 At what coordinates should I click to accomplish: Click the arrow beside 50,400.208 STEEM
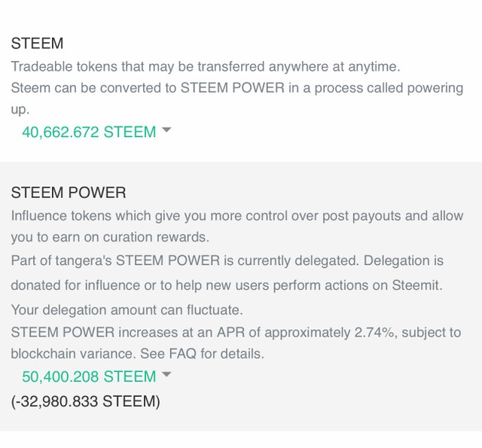pyautogui.click(x=166, y=374)
